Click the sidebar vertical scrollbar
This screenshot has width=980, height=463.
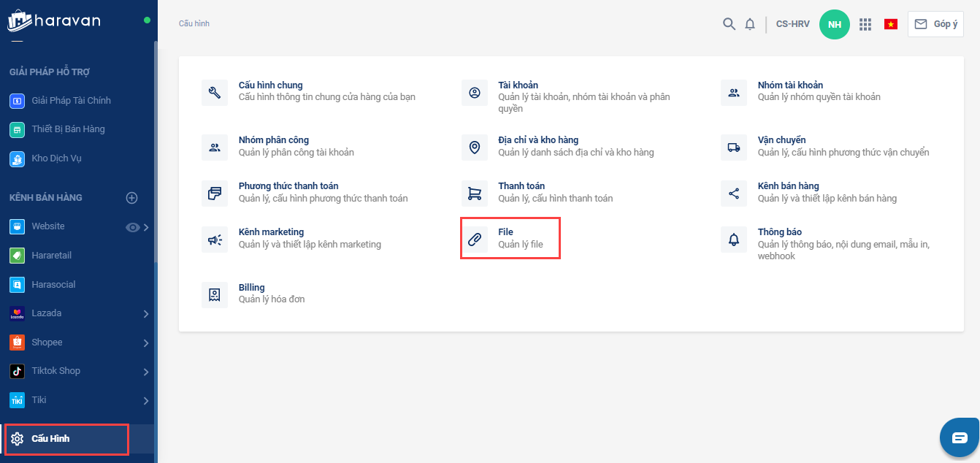coord(155,146)
